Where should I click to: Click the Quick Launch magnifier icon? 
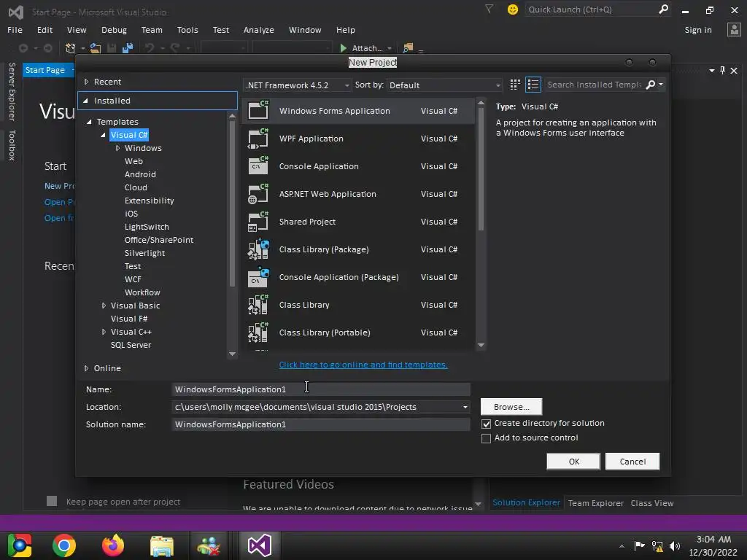click(663, 9)
